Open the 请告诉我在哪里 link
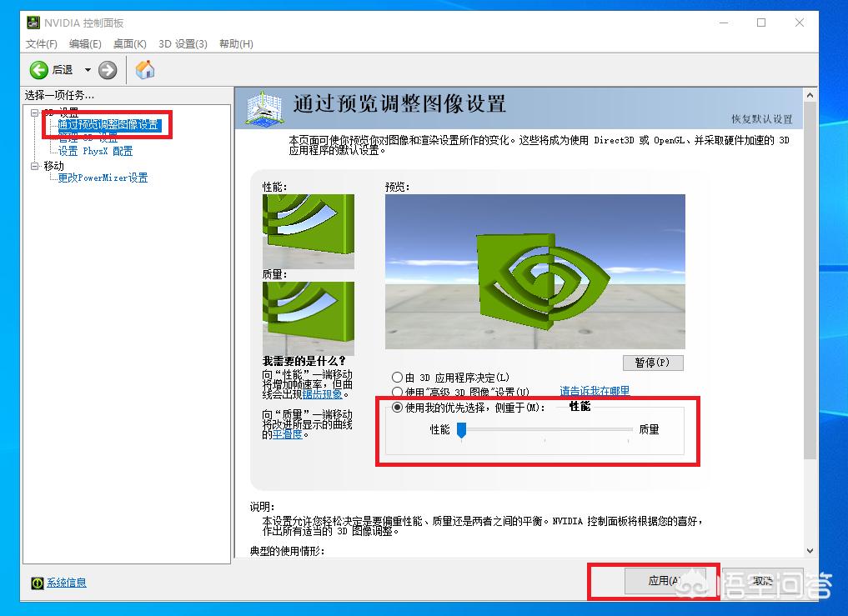The width and height of the screenshot is (848, 616). pyautogui.click(x=595, y=390)
